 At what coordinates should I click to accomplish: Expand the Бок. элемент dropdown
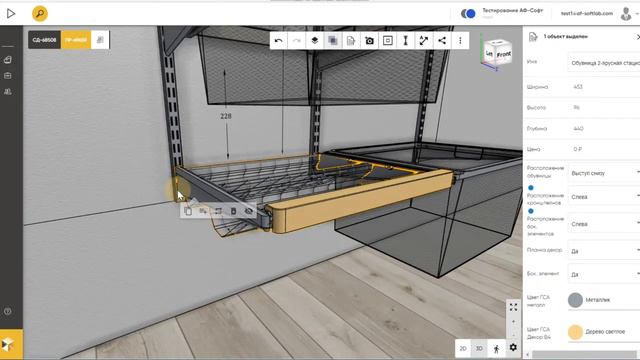pyautogui.click(x=603, y=274)
